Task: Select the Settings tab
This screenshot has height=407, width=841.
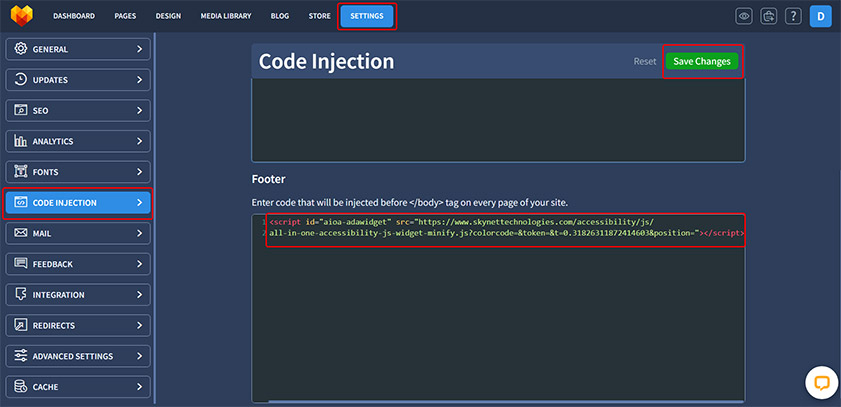Action: pos(367,16)
